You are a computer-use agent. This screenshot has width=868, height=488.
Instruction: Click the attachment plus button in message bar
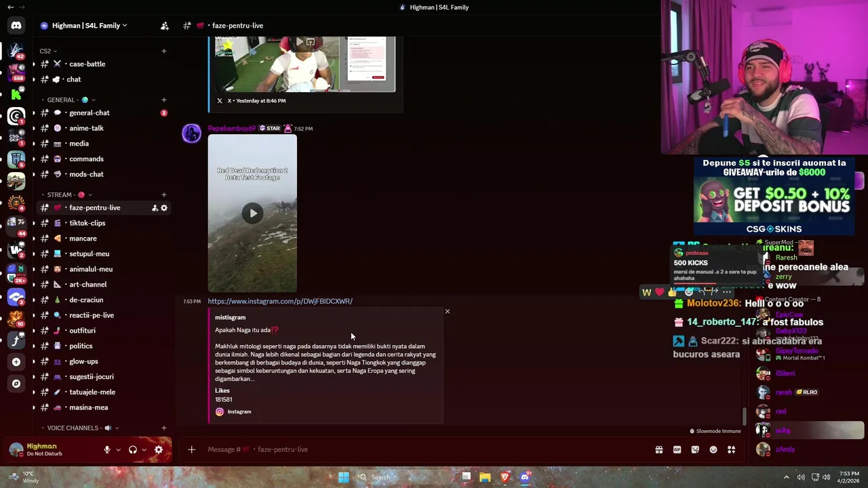(191, 449)
